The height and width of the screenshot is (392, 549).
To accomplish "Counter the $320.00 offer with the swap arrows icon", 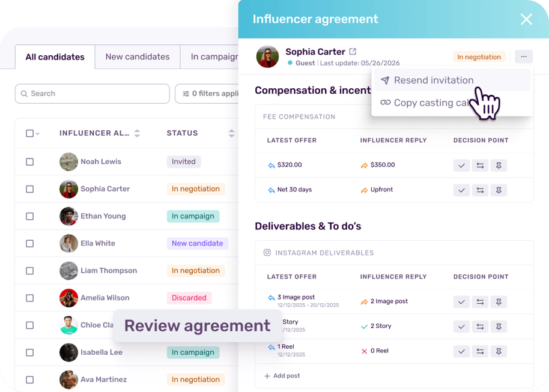I will 480,166.
